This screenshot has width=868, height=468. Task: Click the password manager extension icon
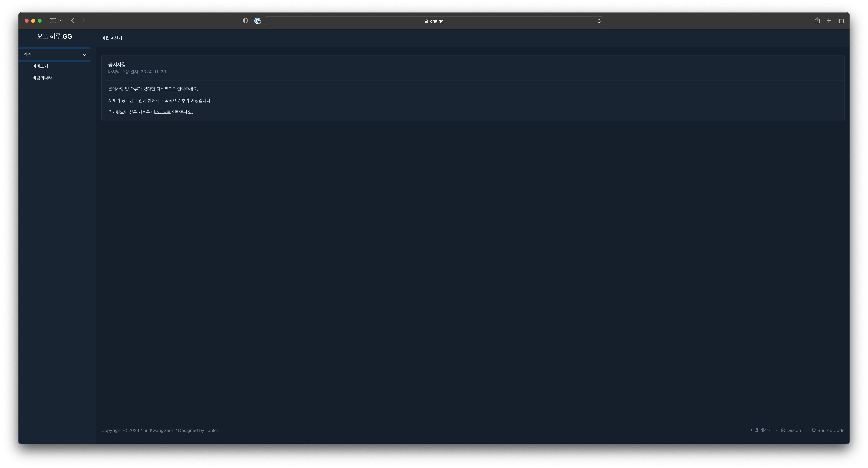click(257, 21)
